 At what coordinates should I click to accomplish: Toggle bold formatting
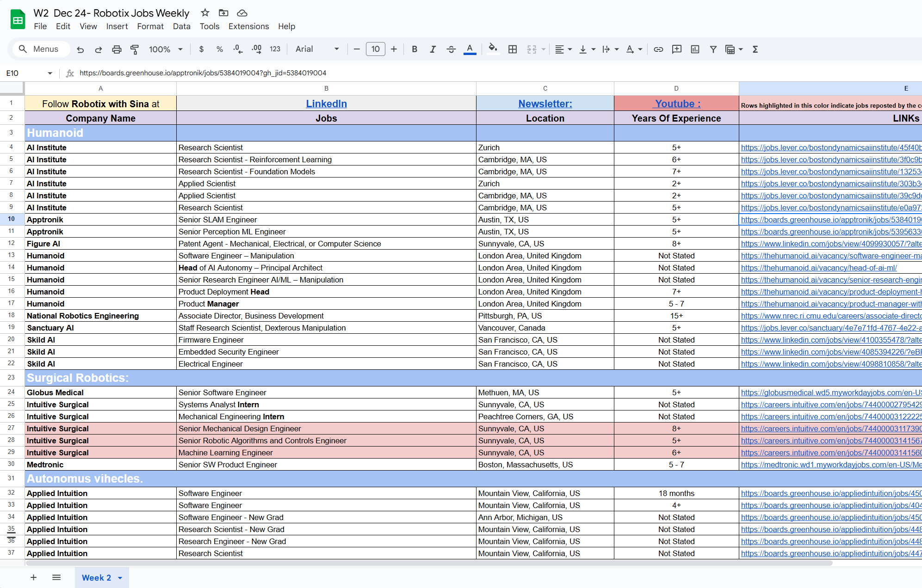[x=415, y=49]
